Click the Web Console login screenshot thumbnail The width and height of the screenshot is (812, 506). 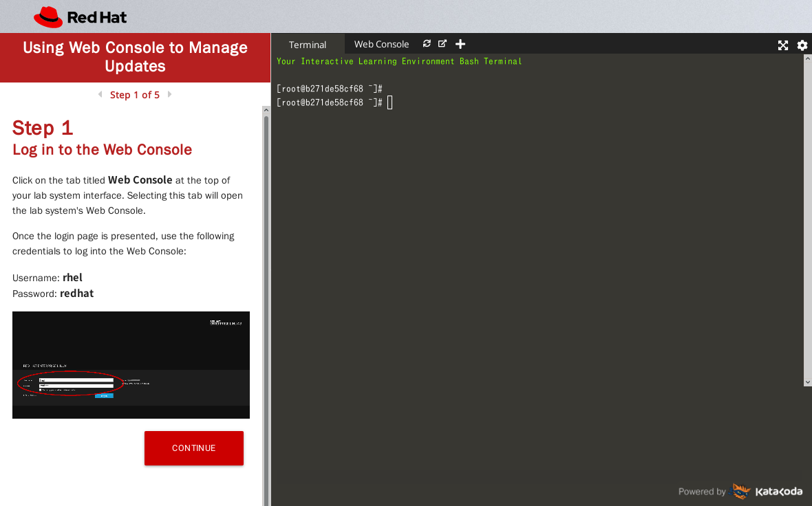(131, 365)
